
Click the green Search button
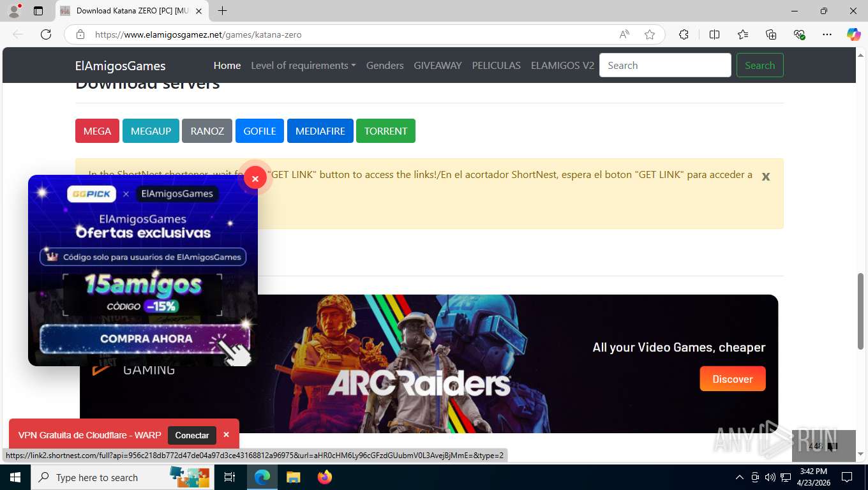[759, 65]
